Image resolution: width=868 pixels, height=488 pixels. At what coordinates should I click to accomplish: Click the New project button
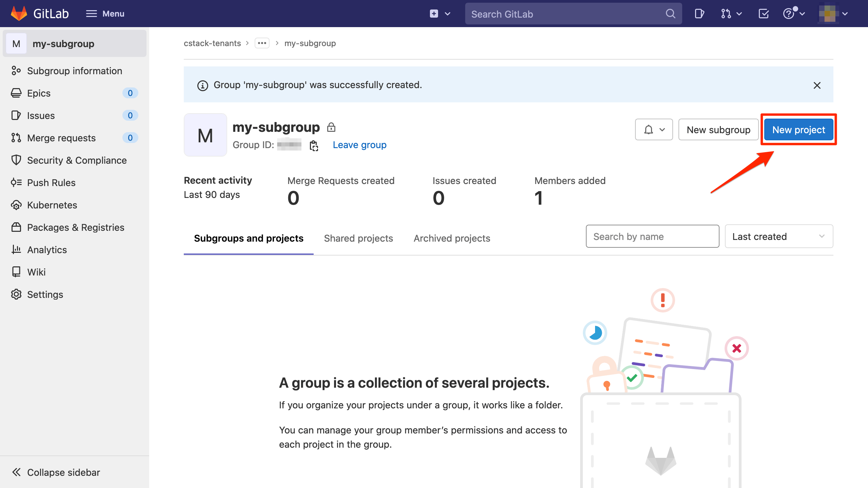(798, 130)
